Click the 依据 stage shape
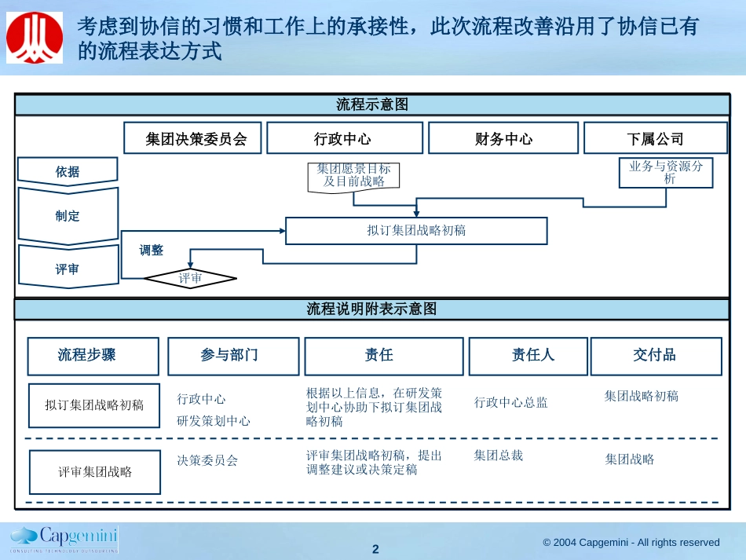Viewport: 746px width, 560px height. 68,171
